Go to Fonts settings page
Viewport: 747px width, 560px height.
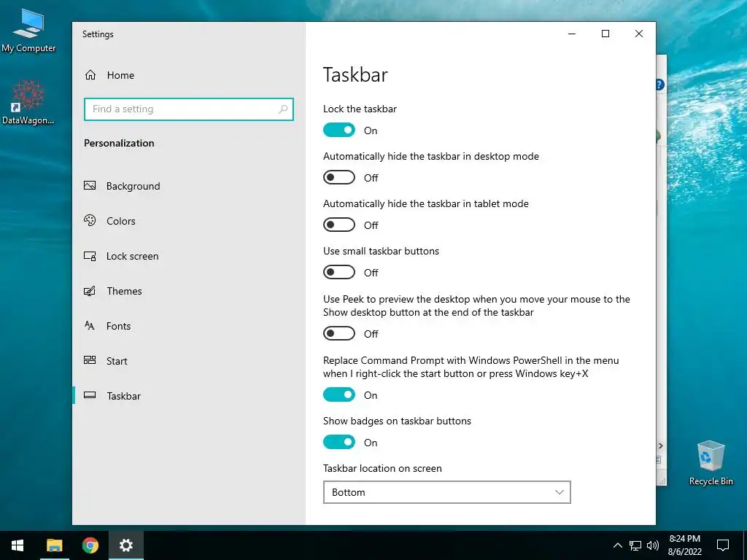coord(119,326)
